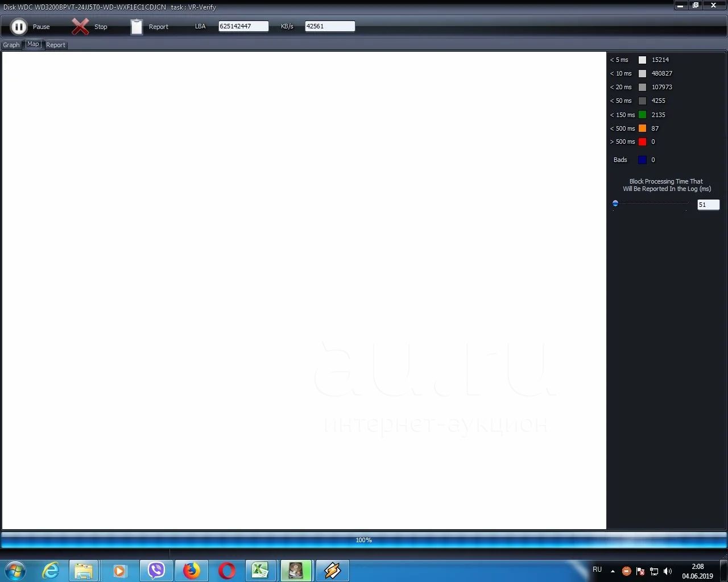Click the < 10 ms color swatch
Screen dimensions: 728x582
pos(642,73)
